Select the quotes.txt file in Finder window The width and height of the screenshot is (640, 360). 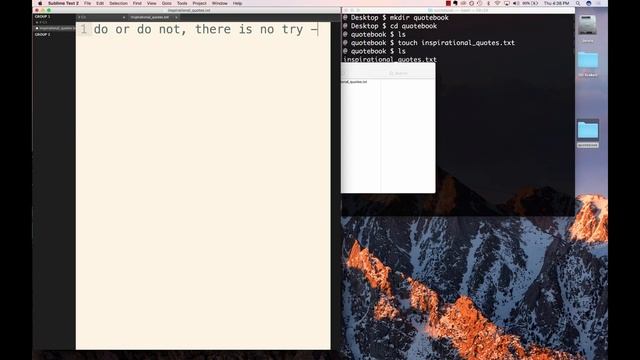coord(354,82)
